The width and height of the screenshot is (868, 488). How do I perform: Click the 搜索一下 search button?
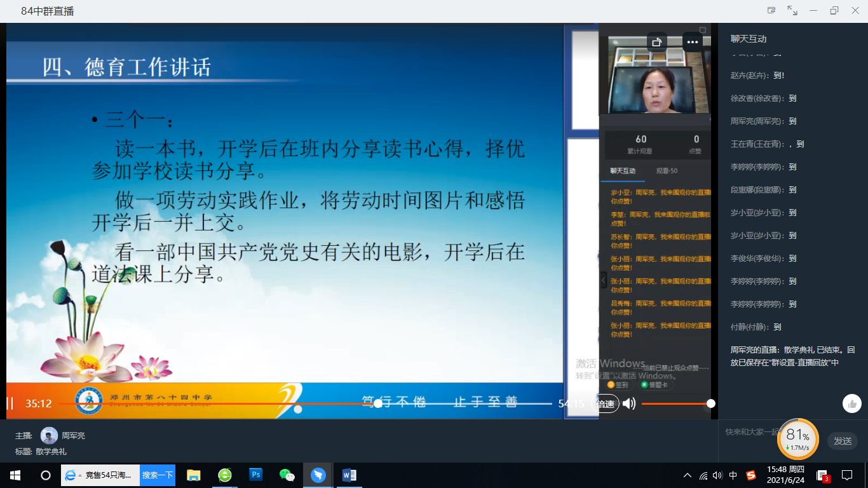point(157,475)
